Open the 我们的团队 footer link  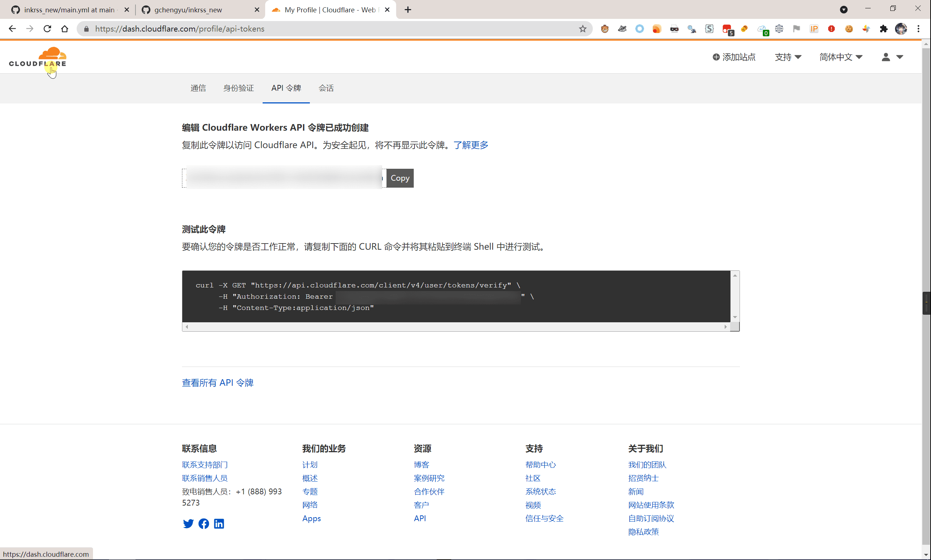647,465
